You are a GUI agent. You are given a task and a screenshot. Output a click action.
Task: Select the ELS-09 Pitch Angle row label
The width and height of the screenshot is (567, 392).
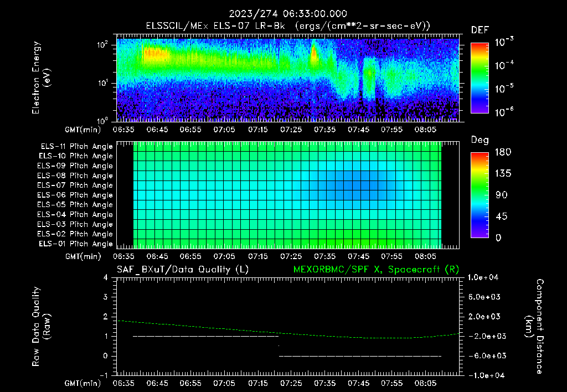click(75, 166)
